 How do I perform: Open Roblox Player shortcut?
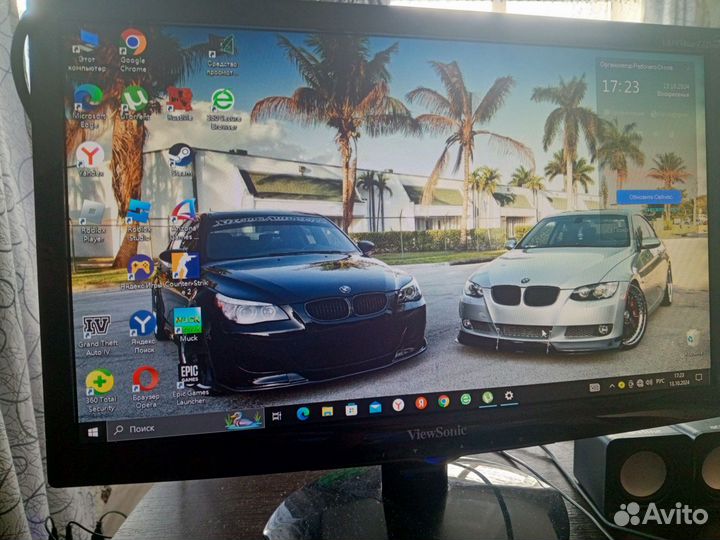(91, 214)
